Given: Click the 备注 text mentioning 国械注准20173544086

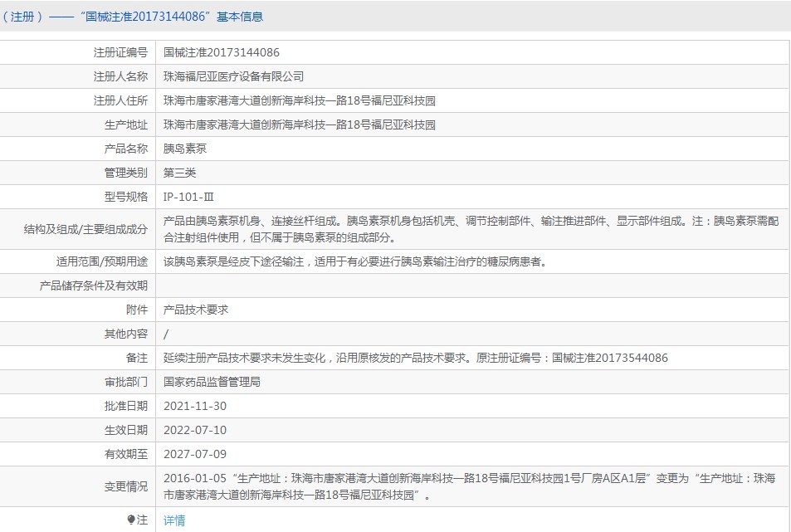Looking at the screenshot, I should 415,358.
